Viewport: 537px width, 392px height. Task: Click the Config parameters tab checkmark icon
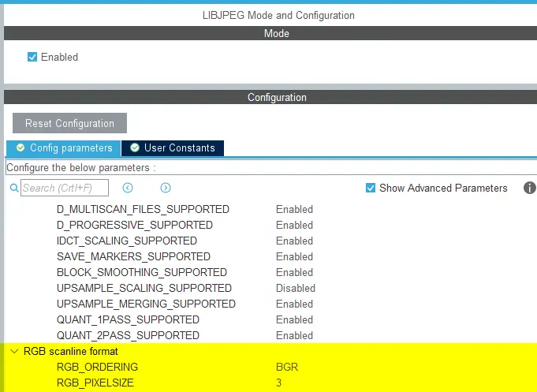point(21,148)
